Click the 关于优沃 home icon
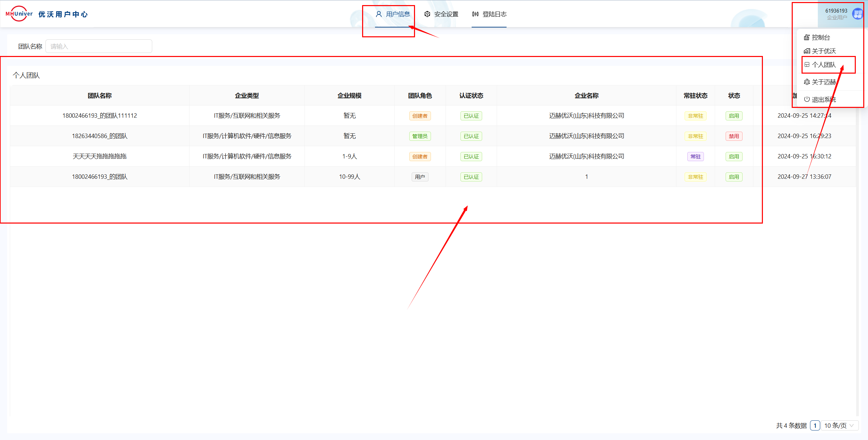The width and height of the screenshot is (868, 440). 807,51
